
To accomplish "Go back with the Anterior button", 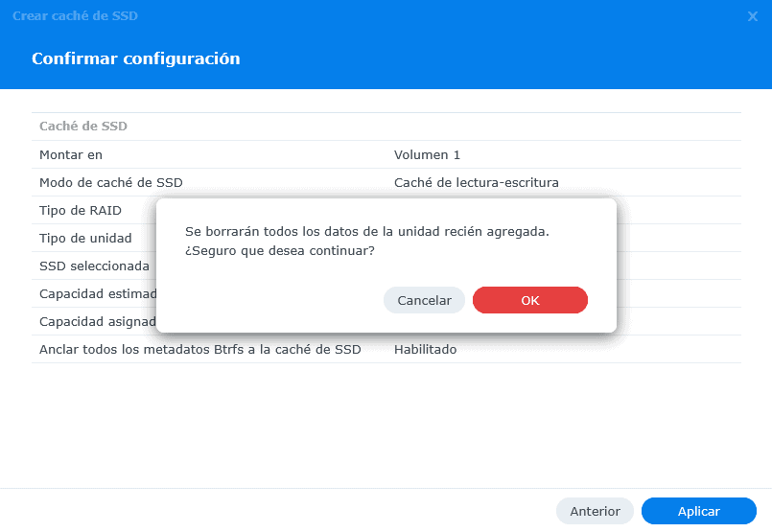I will [x=595, y=511].
